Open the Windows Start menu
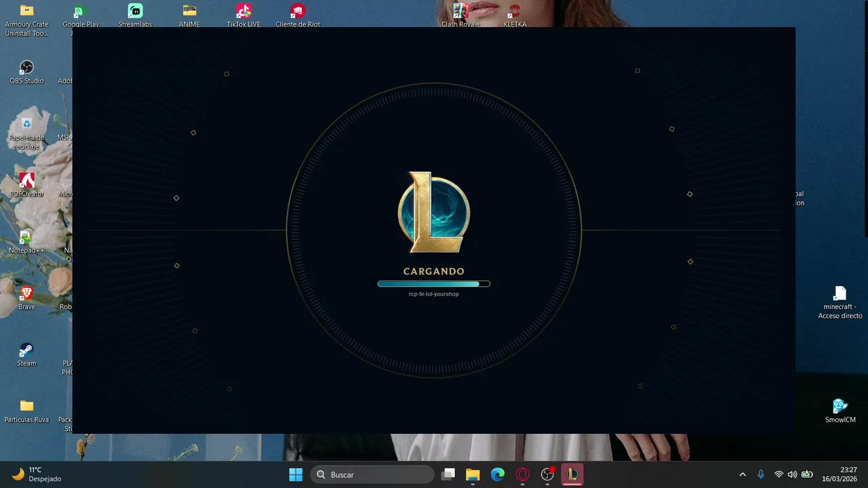 [x=296, y=474]
